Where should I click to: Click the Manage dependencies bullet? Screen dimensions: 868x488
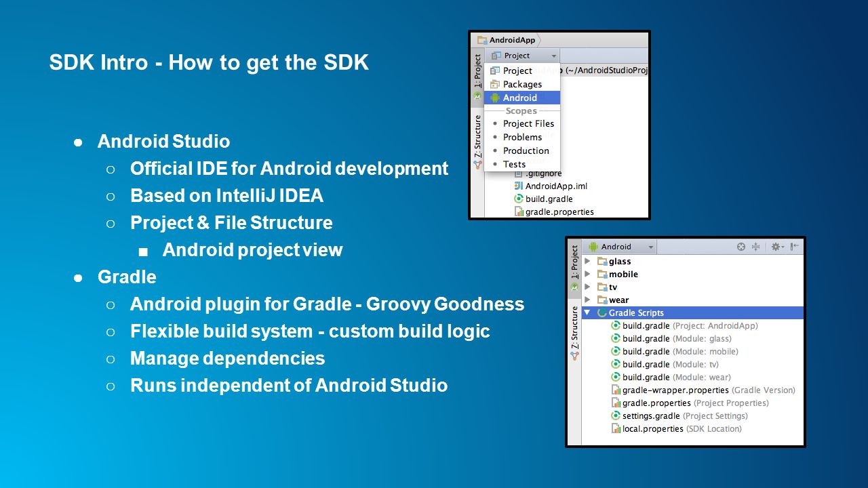pyautogui.click(x=227, y=358)
